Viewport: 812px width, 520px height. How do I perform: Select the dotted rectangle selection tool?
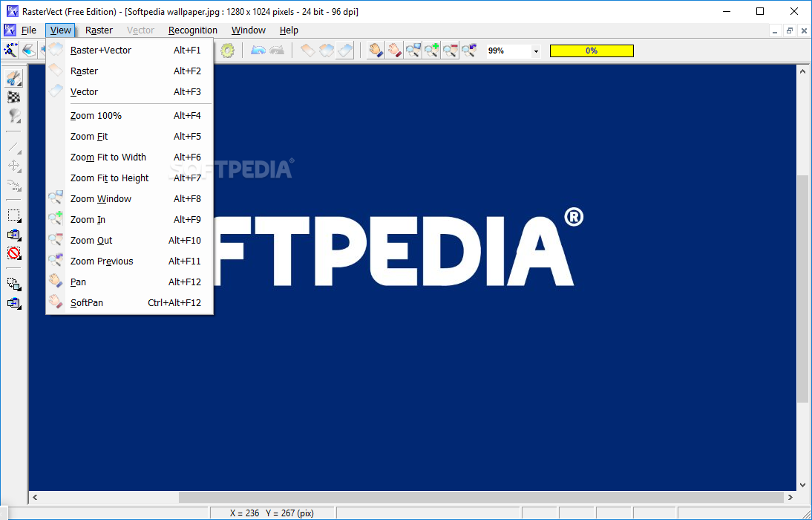click(x=13, y=215)
